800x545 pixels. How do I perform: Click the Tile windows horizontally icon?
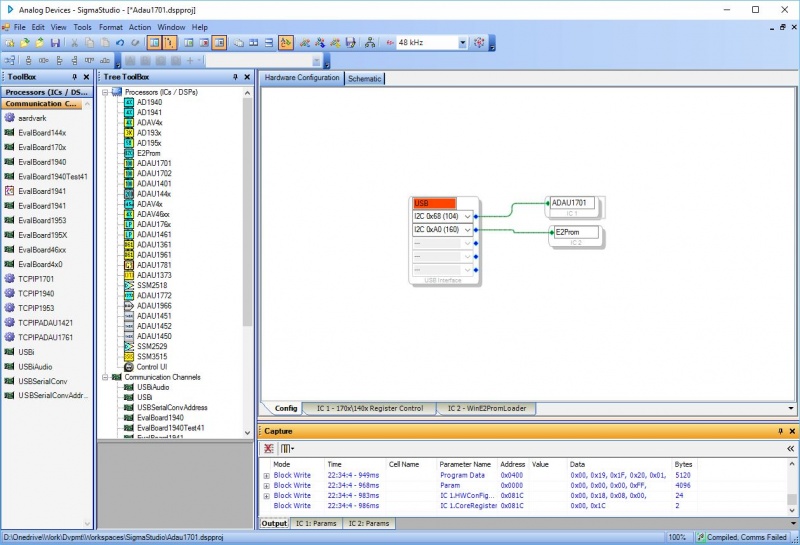click(269, 43)
